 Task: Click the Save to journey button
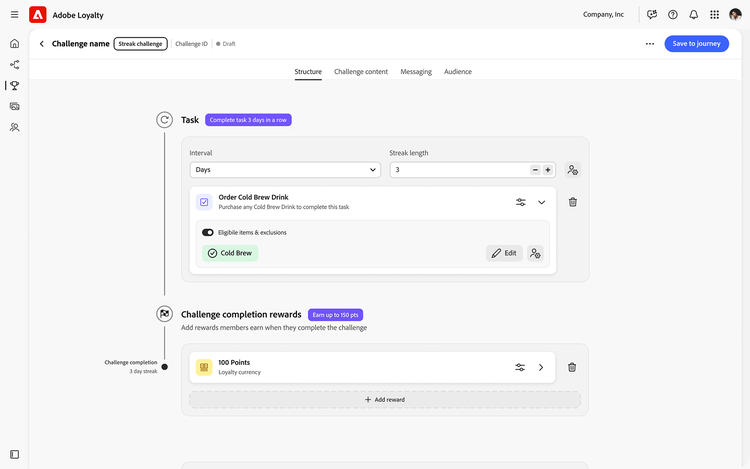[x=696, y=44]
